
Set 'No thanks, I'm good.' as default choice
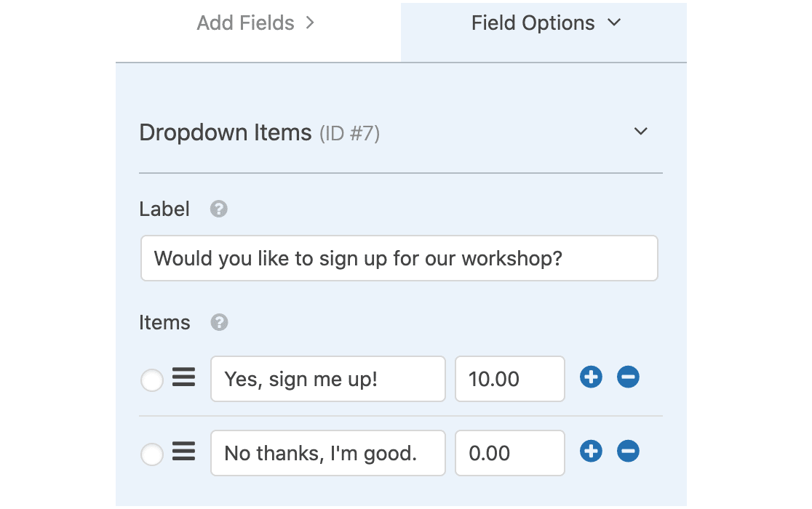[x=152, y=454]
